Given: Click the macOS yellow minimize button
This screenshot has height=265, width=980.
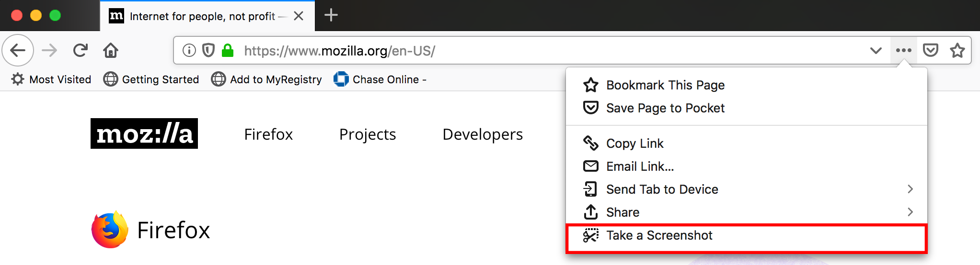Looking at the screenshot, I should coord(36,15).
